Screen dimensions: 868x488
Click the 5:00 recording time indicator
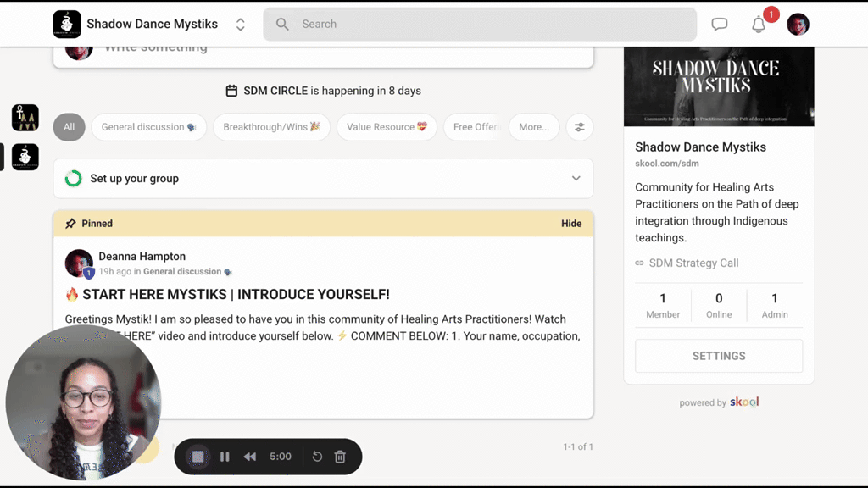click(x=281, y=457)
